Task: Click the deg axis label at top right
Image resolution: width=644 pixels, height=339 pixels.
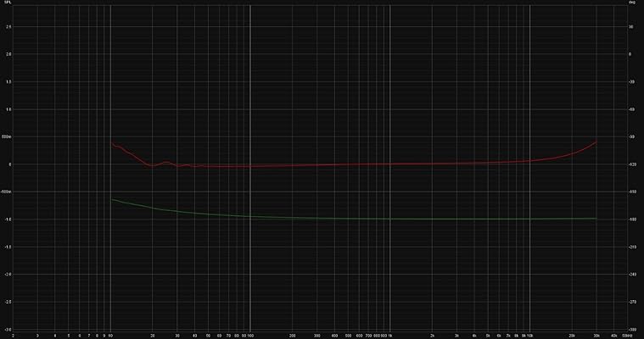Action: coord(631,3)
